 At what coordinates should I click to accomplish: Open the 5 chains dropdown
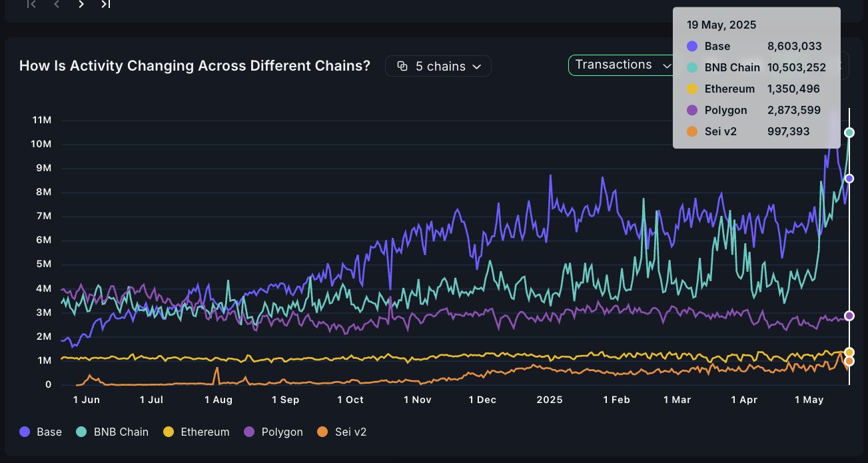coord(438,65)
